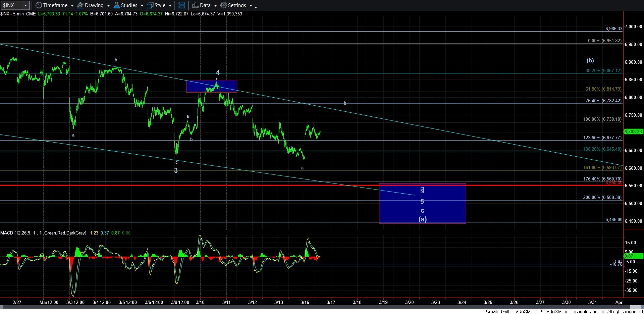Open the Data menu label

pyautogui.click(x=205, y=5)
